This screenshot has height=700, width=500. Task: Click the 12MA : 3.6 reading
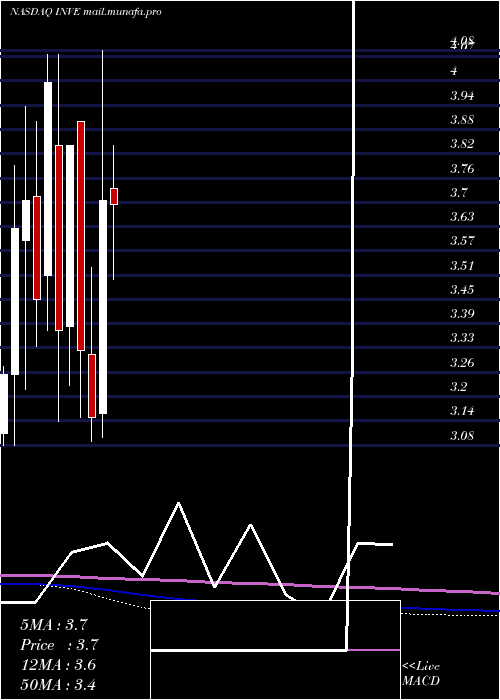click(58, 665)
